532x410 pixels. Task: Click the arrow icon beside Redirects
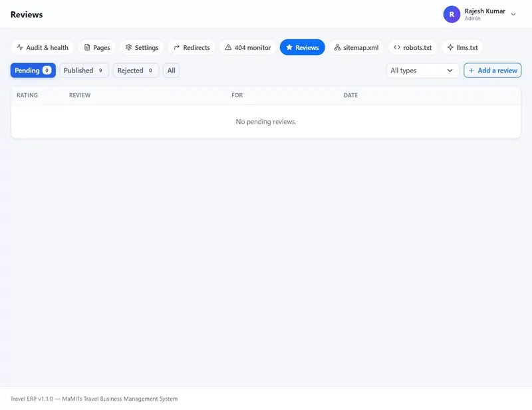177,47
